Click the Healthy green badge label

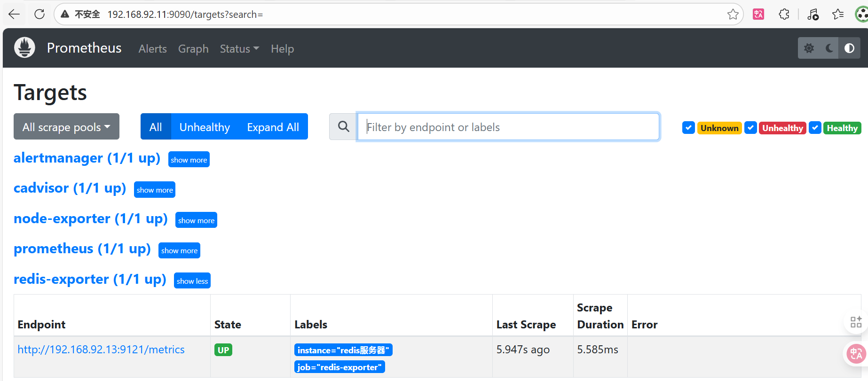click(x=842, y=128)
